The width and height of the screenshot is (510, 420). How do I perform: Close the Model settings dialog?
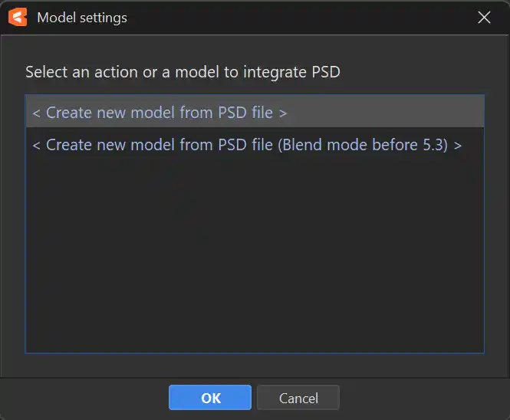[484, 17]
